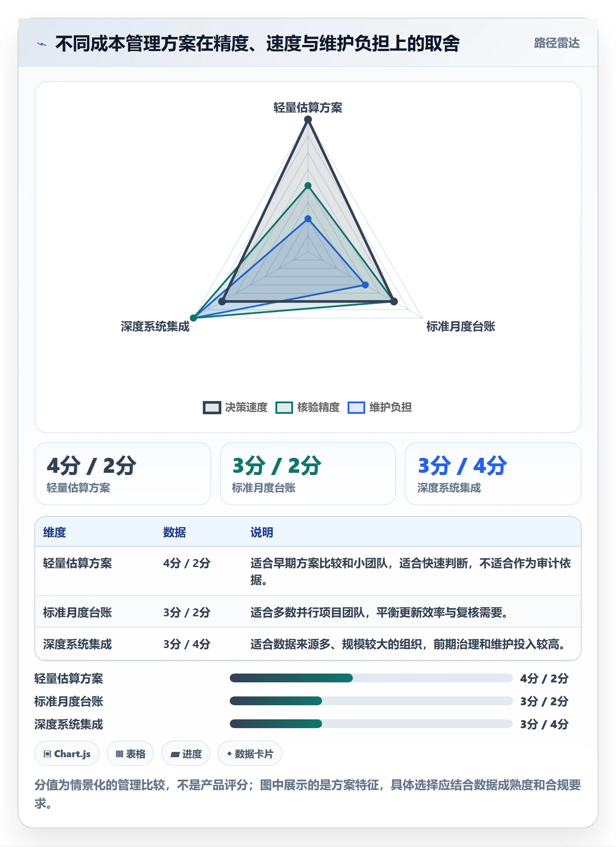Click the description 适合多数并行项目团队
This screenshot has width=616, height=847.
[379, 612]
